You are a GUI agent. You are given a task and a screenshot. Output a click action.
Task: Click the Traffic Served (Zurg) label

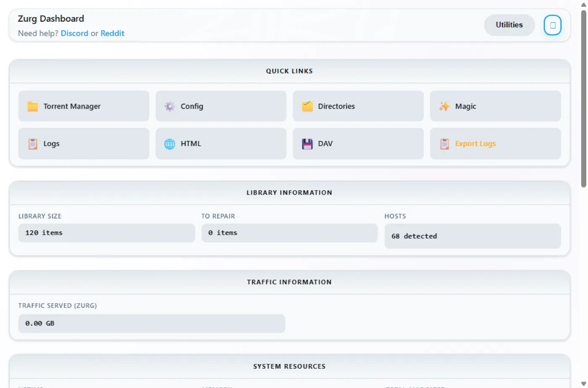click(x=58, y=306)
